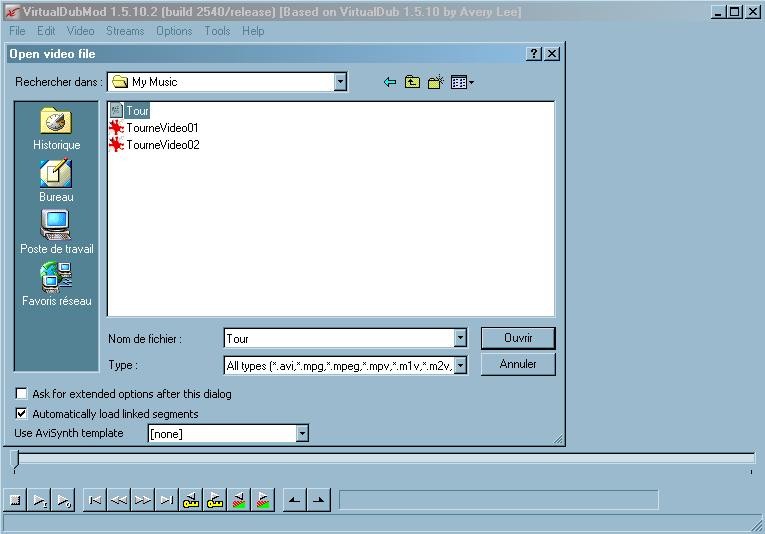Click the dialog resize grip corner
765x534 pixels.
pyautogui.click(x=559, y=439)
